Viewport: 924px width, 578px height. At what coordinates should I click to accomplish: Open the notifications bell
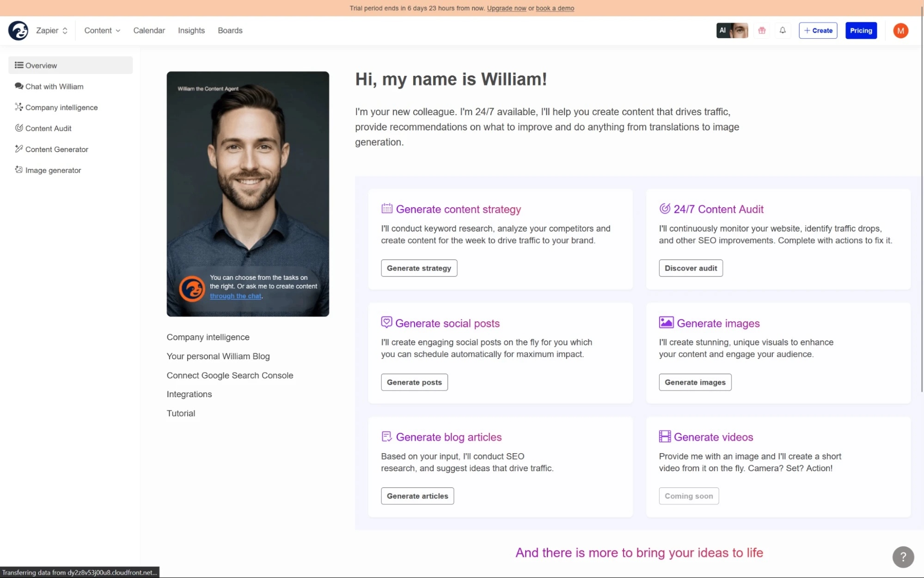click(x=782, y=31)
